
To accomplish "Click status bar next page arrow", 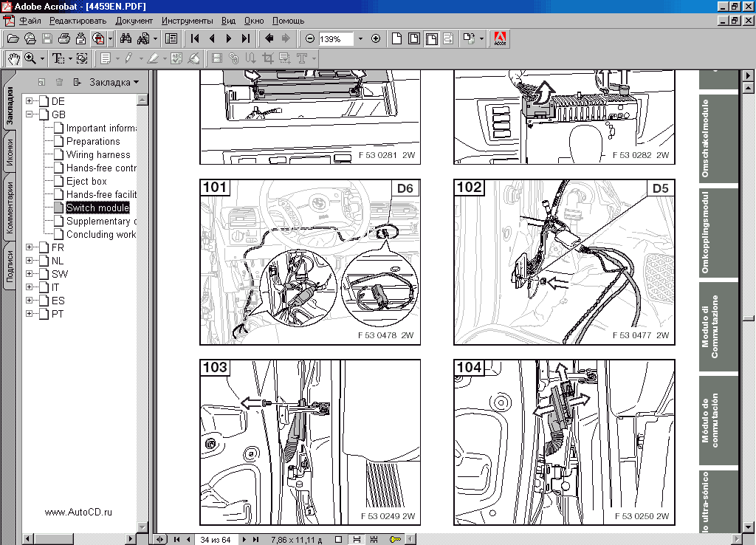I will (x=244, y=540).
